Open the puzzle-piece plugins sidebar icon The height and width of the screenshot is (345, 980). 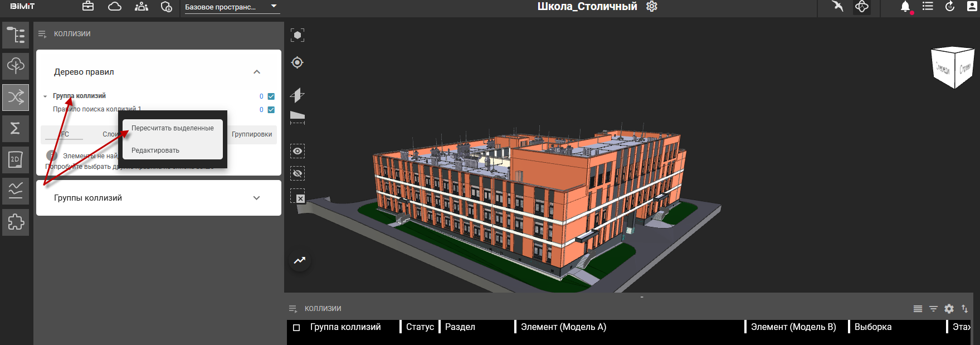tap(16, 222)
